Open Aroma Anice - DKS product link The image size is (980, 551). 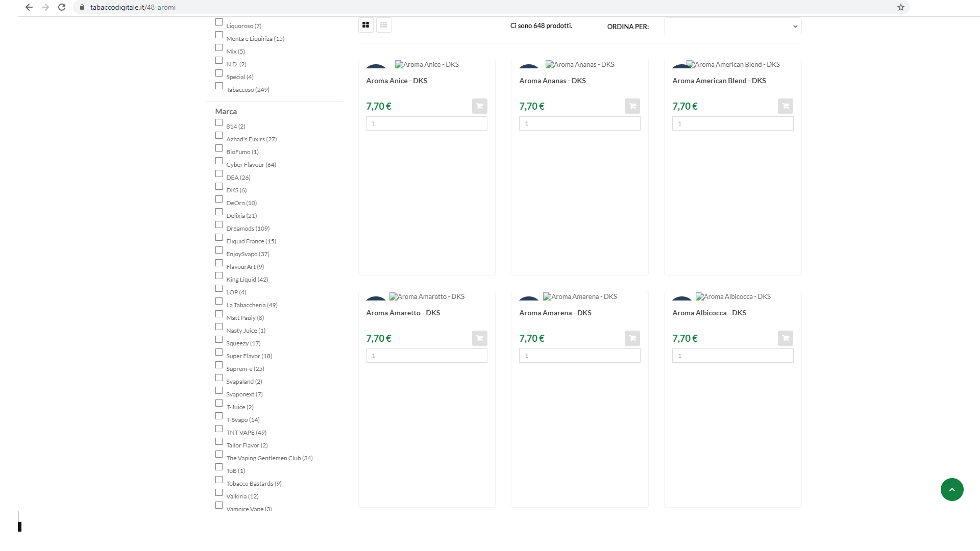(x=396, y=81)
